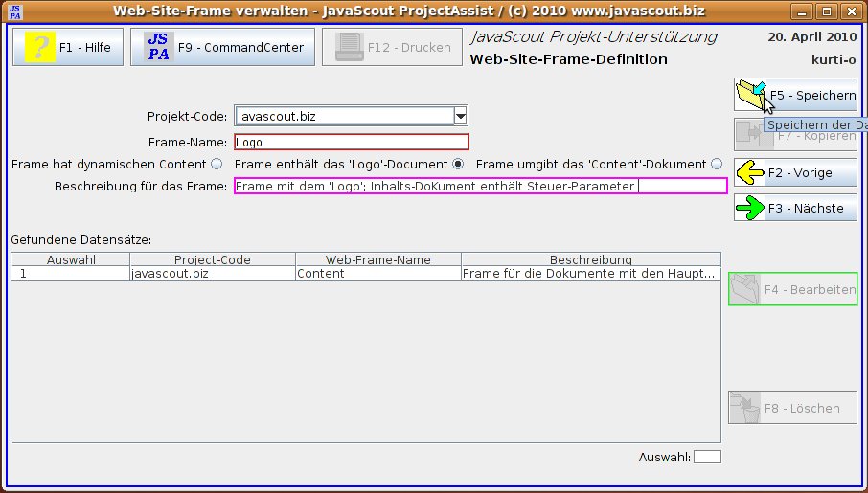Screen dimensions: 868x493
Task: Open the Projekt-Code combo box showing javascout.biz
Action: point(342,116)
